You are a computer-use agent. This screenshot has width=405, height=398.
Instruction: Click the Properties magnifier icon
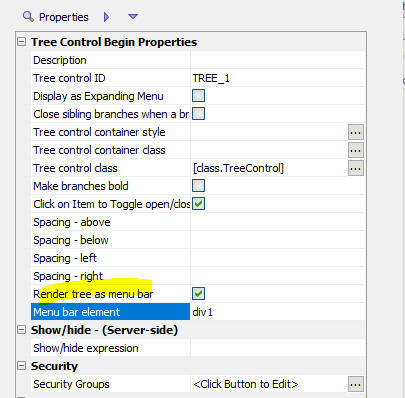[28, 16]
